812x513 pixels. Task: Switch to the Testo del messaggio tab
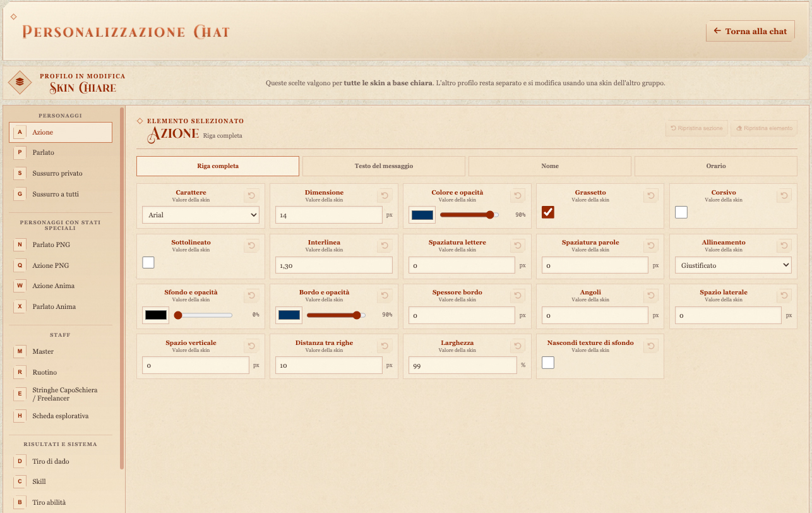(384, 166)
